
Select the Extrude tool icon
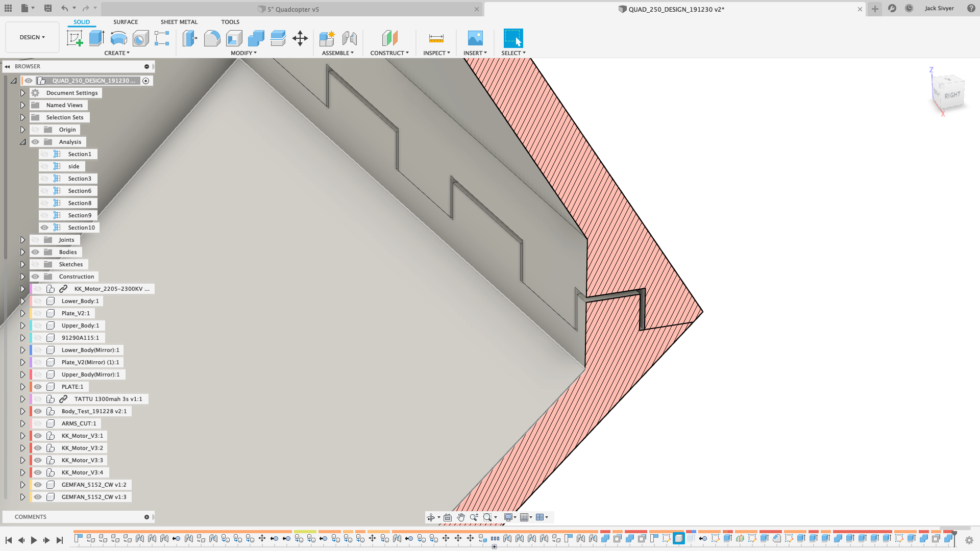coord(96,38)
